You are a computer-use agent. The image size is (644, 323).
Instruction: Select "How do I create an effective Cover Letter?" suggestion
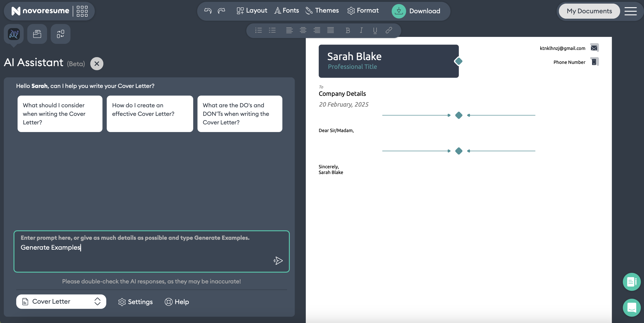click(x=150, y=114)
